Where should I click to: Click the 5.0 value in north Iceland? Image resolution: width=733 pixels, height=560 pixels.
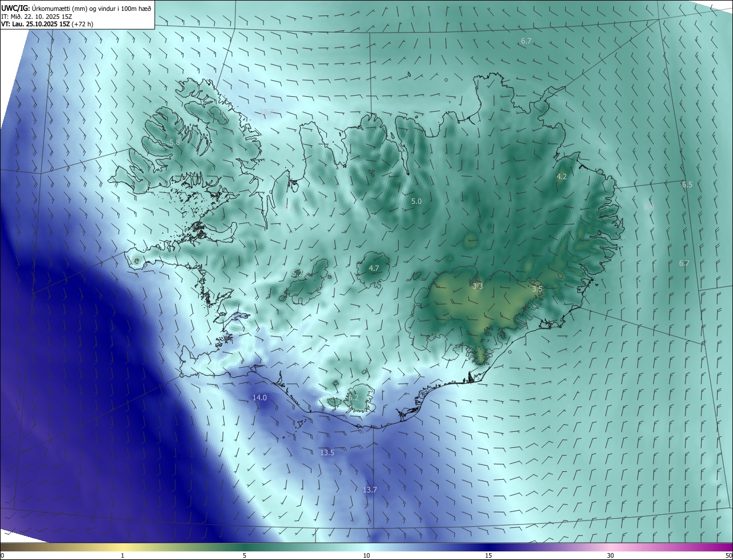(416, 201)
